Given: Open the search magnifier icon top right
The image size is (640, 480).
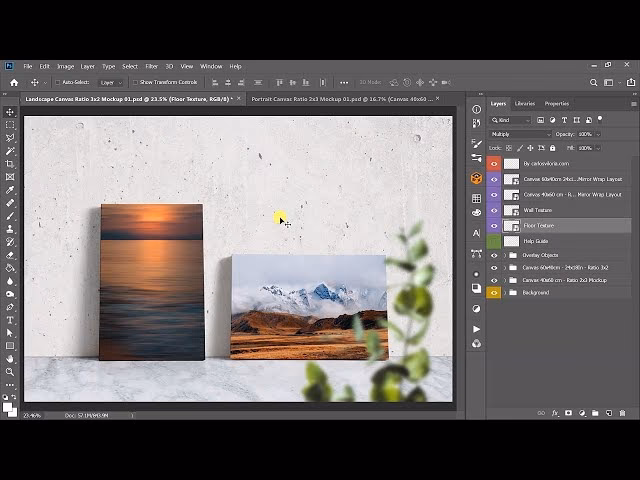Looking at the screenshot, I should click(x=593, y=82).
